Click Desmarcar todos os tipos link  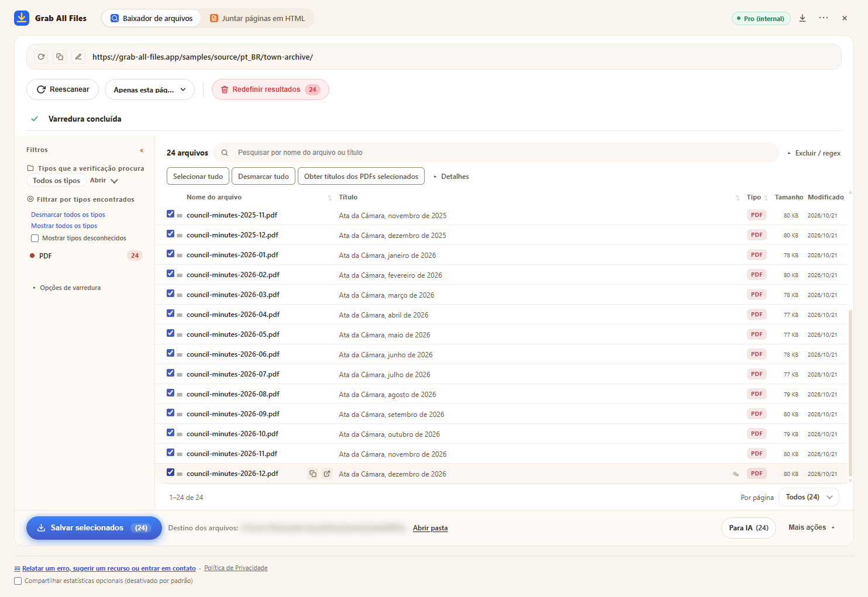pos(68,215)
